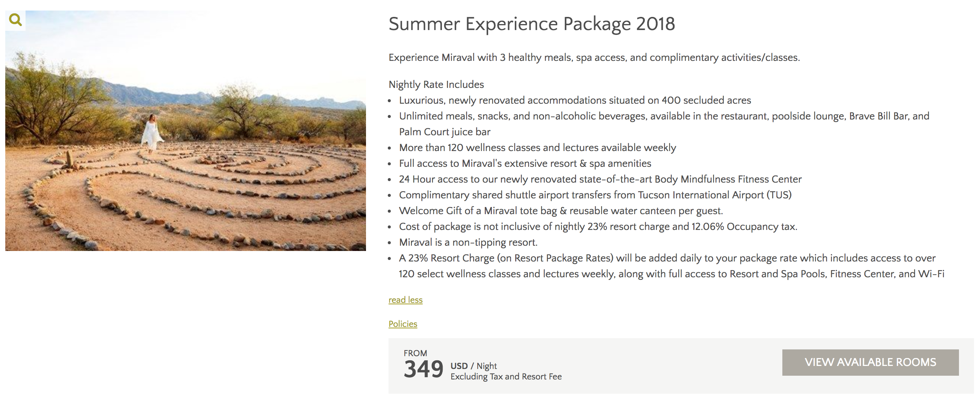Image resolution: width=980 pixels, height=399 pixels.
Task: Click the non-tipping resort bullet
Action: (468, 242)
